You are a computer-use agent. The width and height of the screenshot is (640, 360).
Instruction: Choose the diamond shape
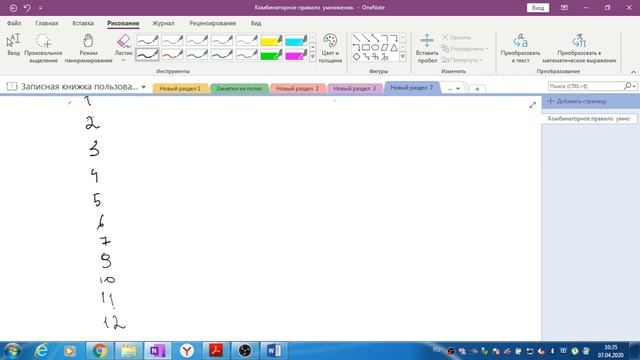click(x=356, y=57)
